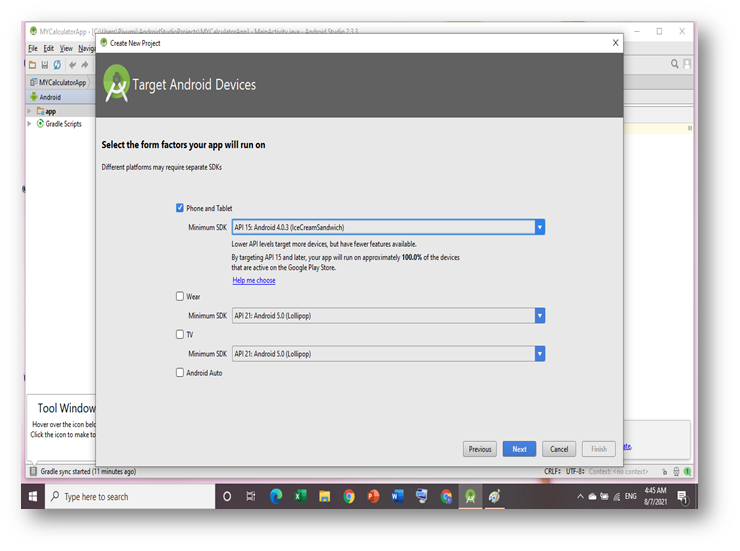This screenshot has height=551, width=740.
Task: Click the tool window toggle icon in status bar
Action: pos(33,471)
